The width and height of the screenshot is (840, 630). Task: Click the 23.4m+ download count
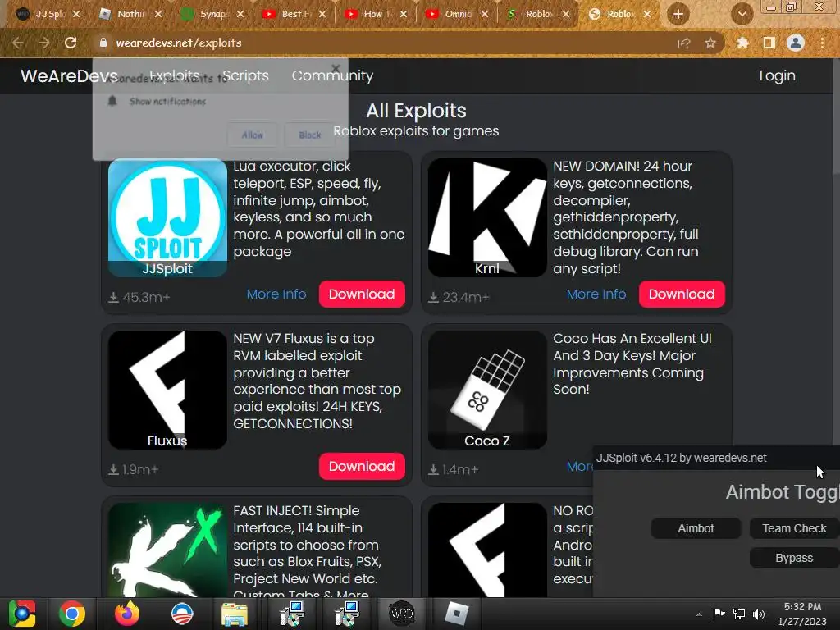(x=459, y=297)
